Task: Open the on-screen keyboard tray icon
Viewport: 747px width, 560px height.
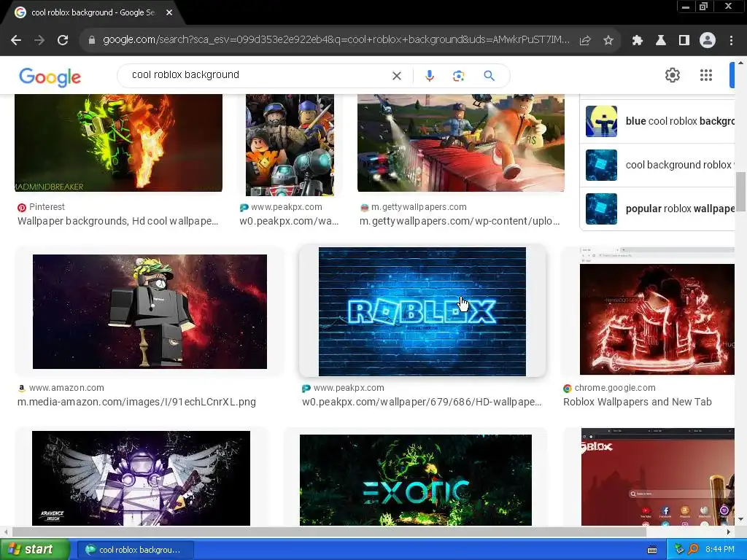Action: click(652, 550)
